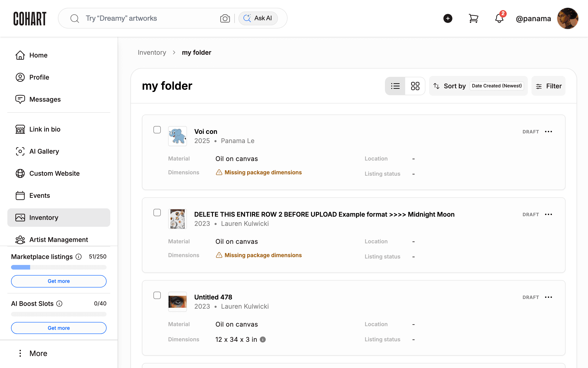Select the Midnight Moon row checkbox
The image size is (588, 368).
(x=157, y=213)
